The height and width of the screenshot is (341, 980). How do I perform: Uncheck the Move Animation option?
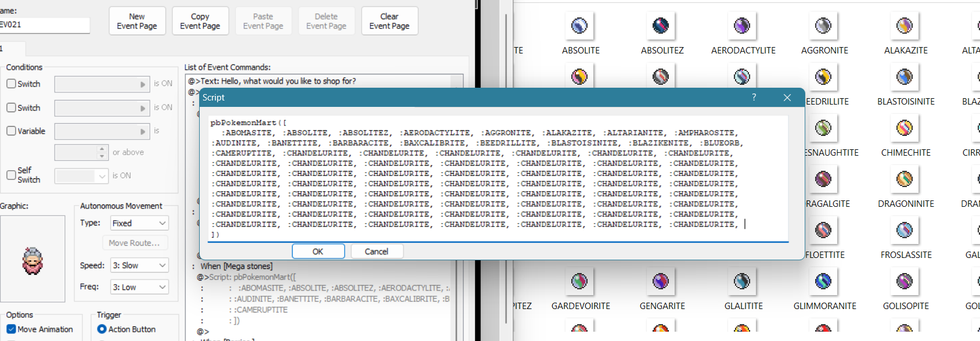pos(11,329)
